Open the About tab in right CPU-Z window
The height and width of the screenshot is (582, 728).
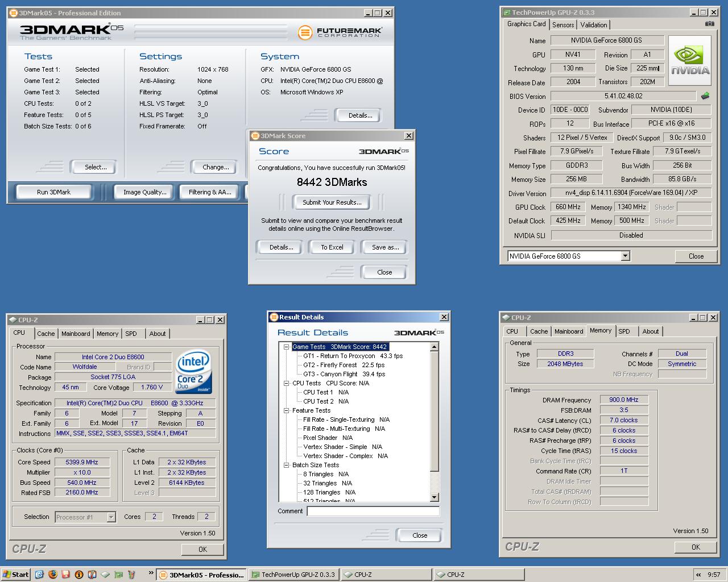(651, 331)
